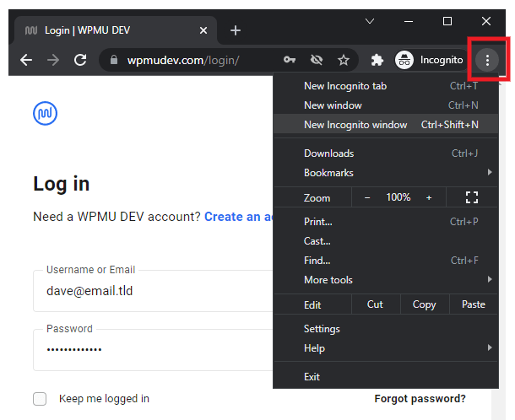The height and width of the screenshot is (420, 515).
Task: Click the 100% zoom level value
Action: (398, 197)
